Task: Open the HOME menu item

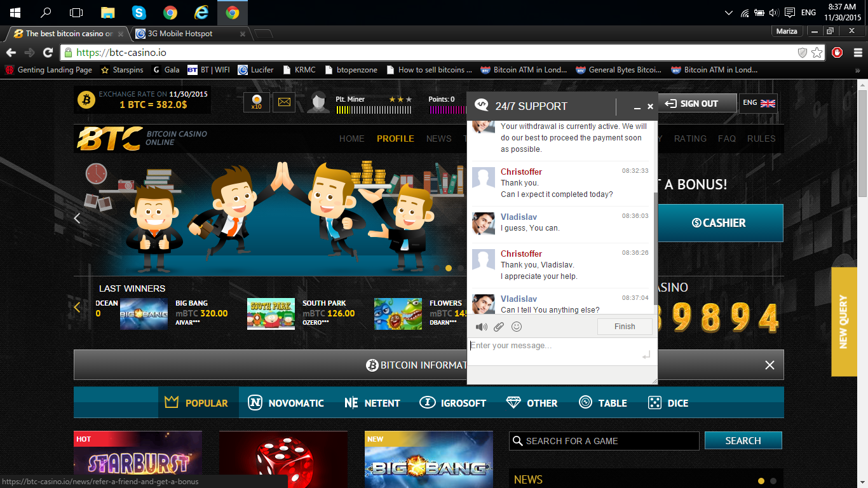Action: click(352, 139)
